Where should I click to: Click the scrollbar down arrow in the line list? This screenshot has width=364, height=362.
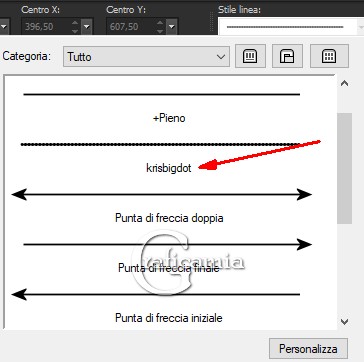point(345,322)
